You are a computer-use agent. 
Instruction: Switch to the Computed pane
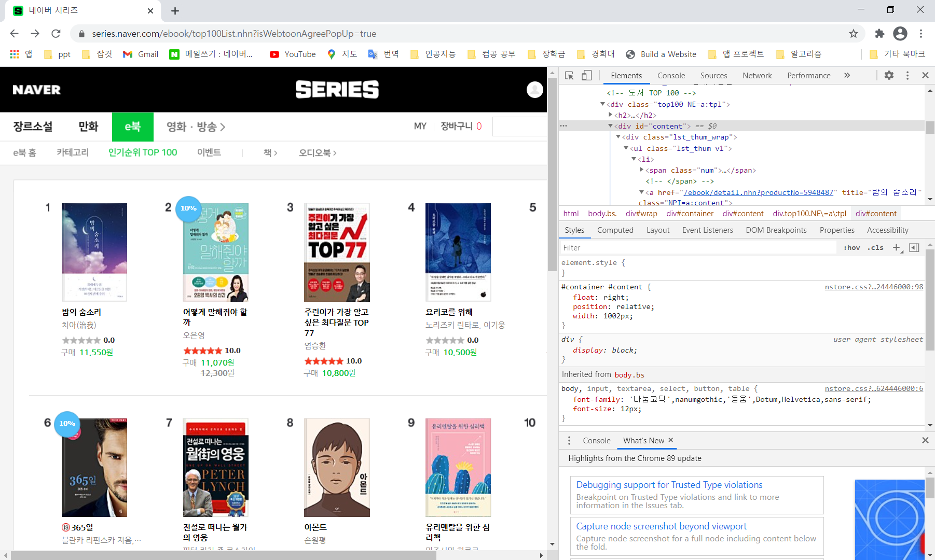point(615,230)
